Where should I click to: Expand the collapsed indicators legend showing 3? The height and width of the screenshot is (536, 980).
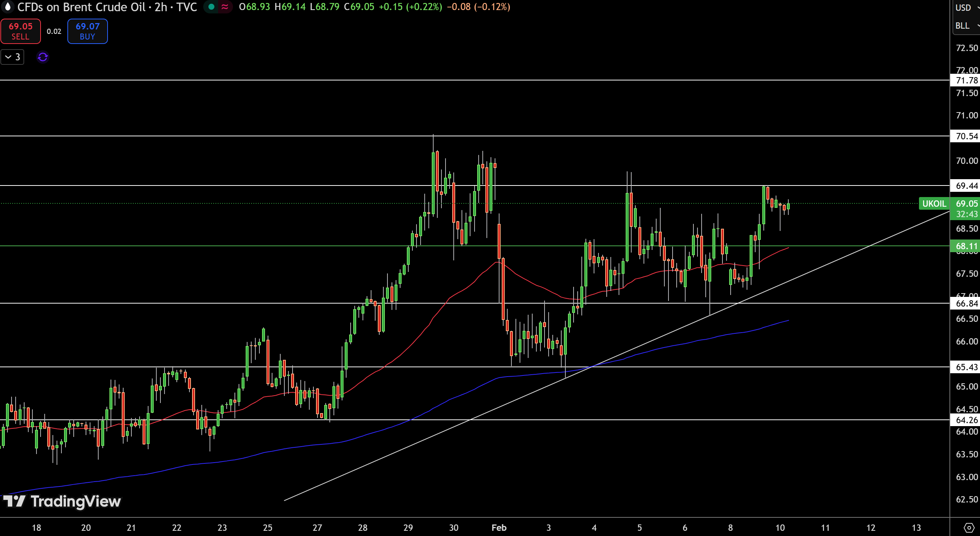(13, 57)
